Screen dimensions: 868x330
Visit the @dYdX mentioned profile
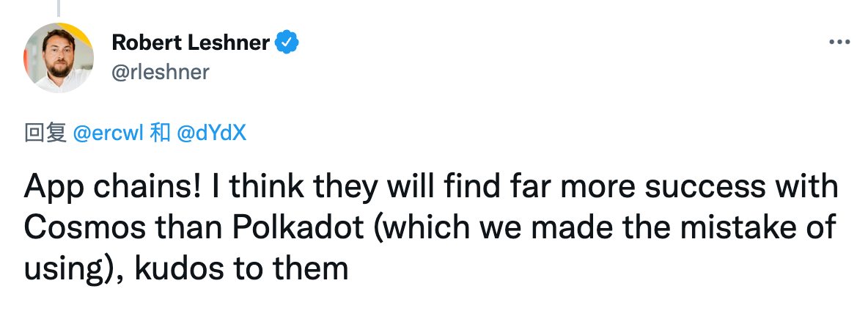click(x=211, y=133)
